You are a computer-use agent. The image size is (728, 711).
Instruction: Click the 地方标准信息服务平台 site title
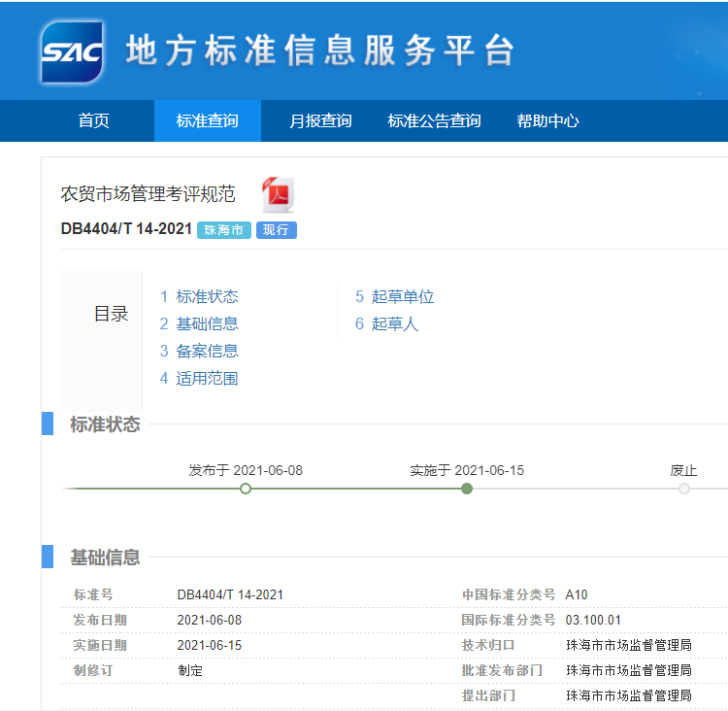[x=320, y=51]
